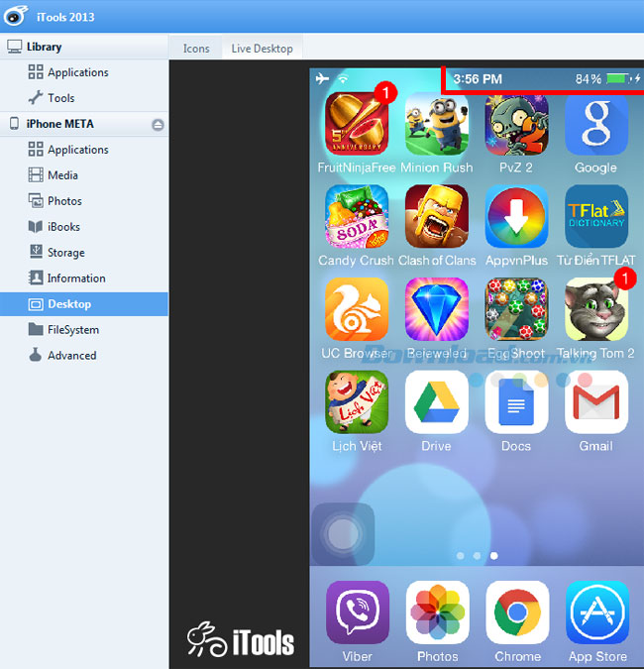Click the 3:56 PM clock text
The height and width of the screenshot is (669, 644).
click(478, 79)
